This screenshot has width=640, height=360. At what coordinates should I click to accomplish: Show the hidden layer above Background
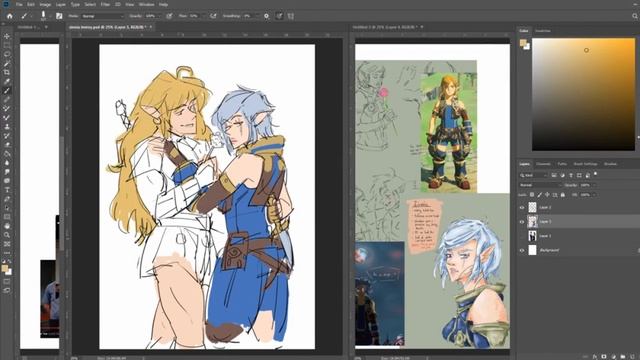click(522, 236)
